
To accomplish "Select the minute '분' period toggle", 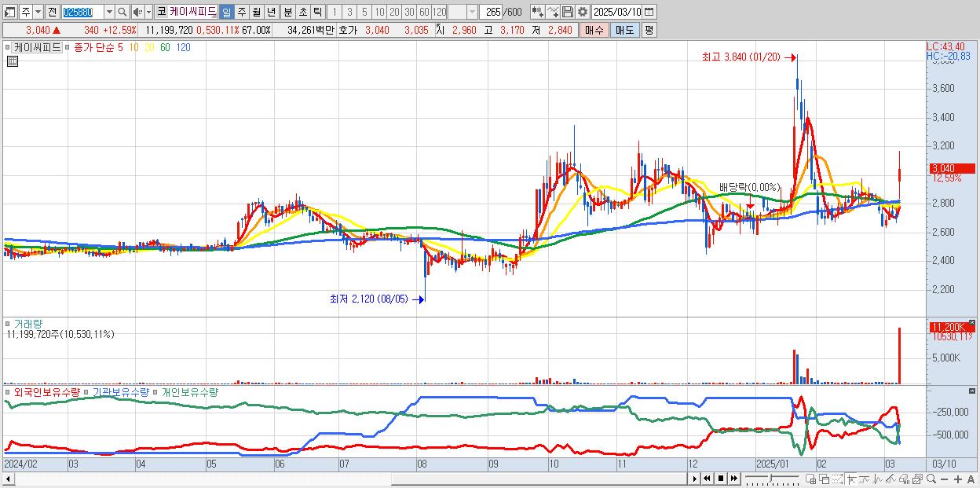I will click(x=287, y=12).
